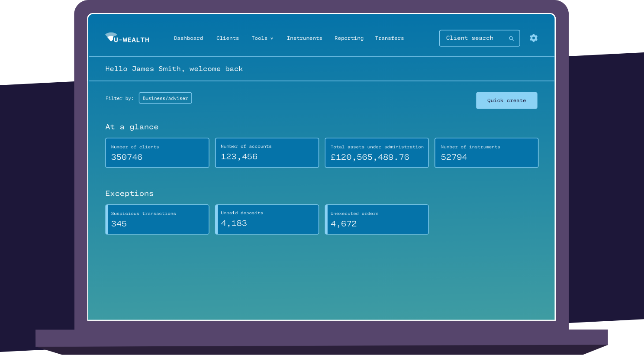
Task: Open the Clients menu item
Action: pos(228,38)
